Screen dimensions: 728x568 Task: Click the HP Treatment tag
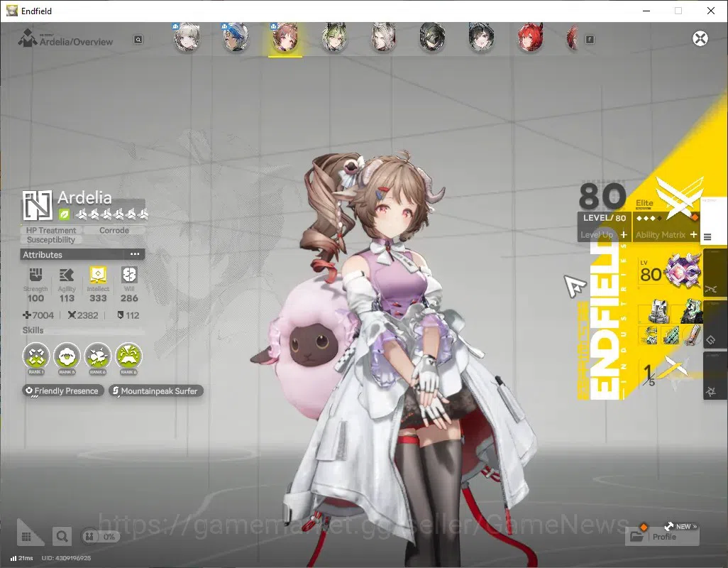pyautogui.click(x=51, y=230)
